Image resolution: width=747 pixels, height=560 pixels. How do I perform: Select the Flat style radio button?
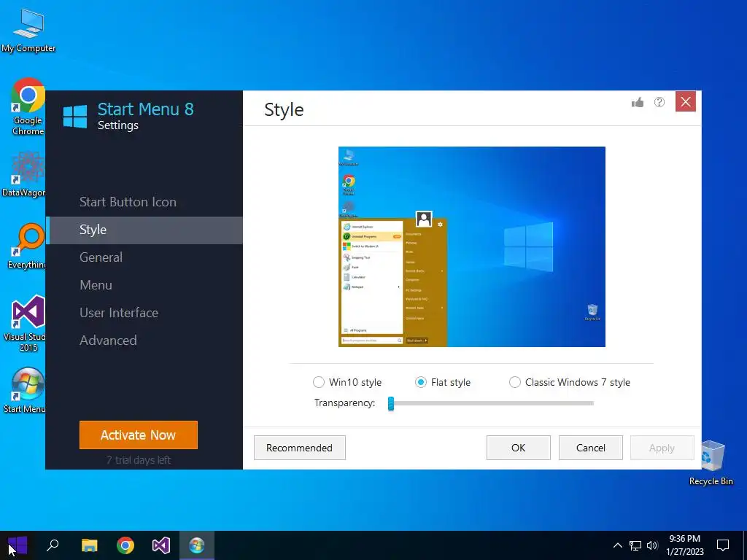point(421,382)
